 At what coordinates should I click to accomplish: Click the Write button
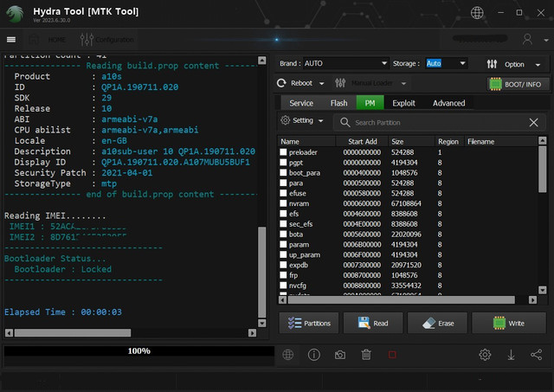[x=509, y=323]
